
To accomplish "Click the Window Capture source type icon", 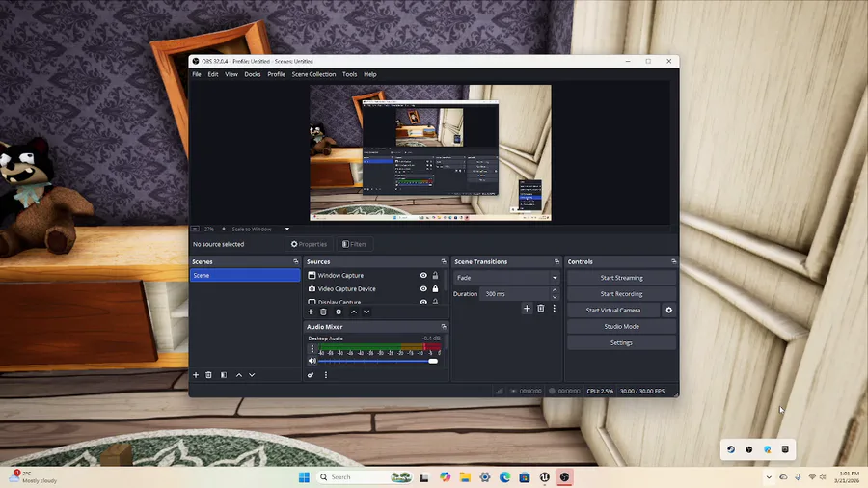I will [x=312, y=275].
